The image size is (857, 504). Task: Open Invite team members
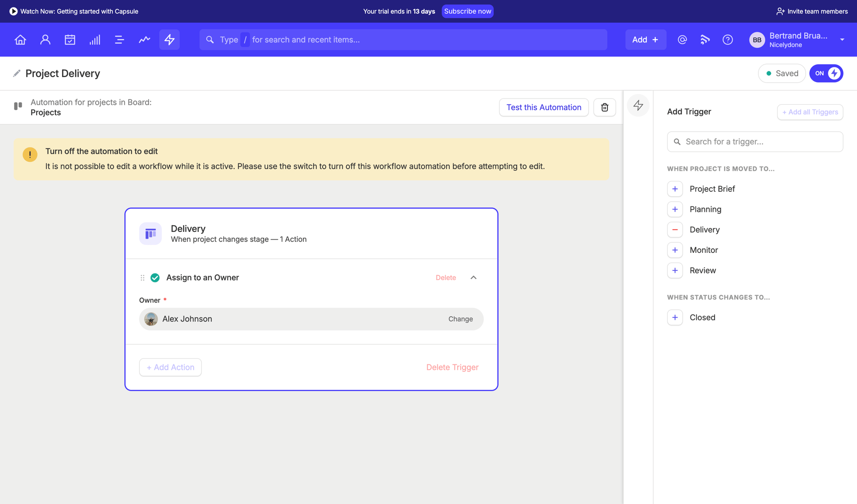(811, 11)
